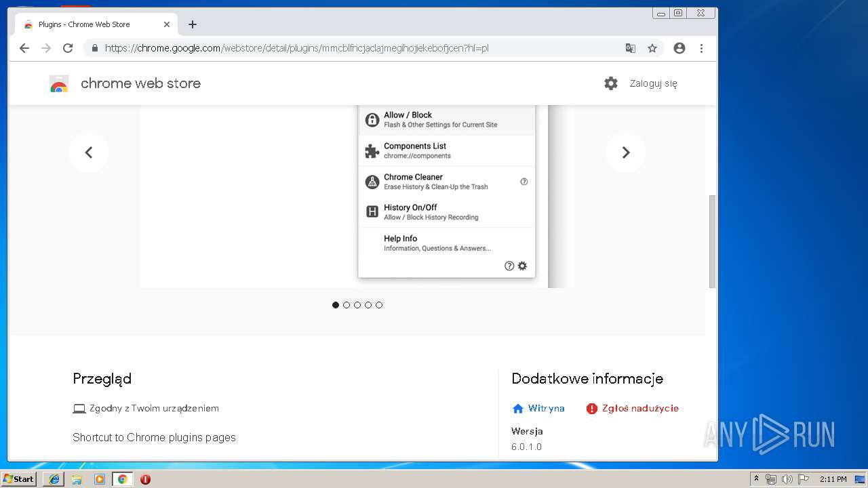Click the Chrome Web Store logo
This screenshot has width=868, height=488.
[59, 83]
